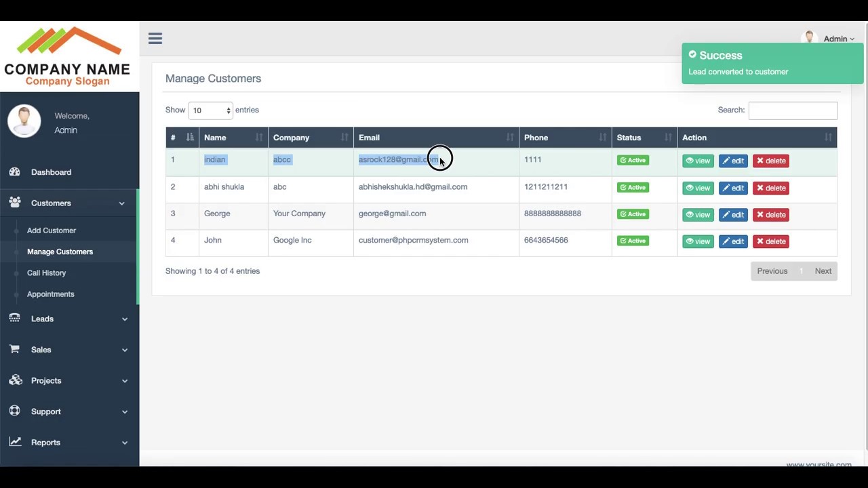
Task: Focus the table Search field
Action: [x=793, y=110]
